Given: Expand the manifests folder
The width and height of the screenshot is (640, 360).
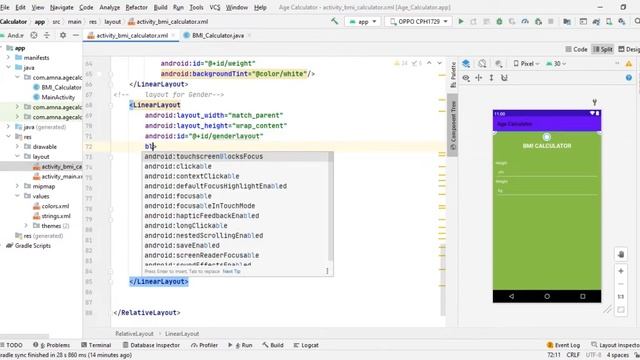Looking at the screenshot, I should (9, 58).
